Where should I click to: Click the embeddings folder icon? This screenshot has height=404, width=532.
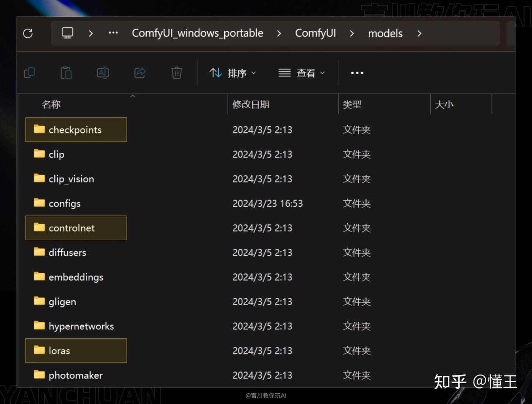(x=39, y=276)
